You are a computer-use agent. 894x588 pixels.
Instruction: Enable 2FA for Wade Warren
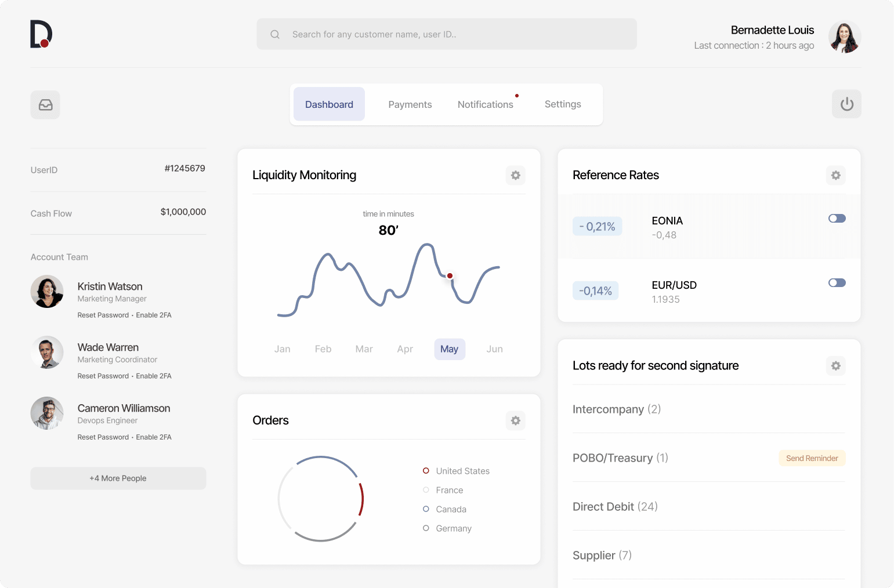tap(154, 376)
